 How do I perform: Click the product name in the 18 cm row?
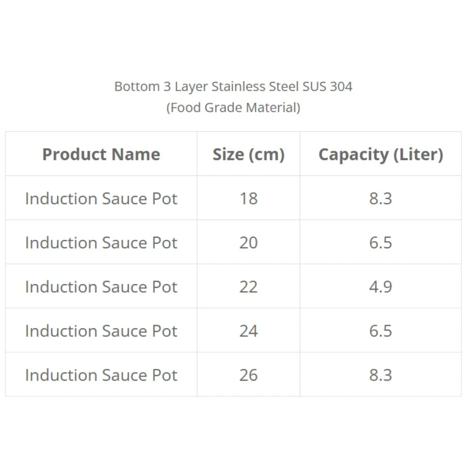click(101, 198)
